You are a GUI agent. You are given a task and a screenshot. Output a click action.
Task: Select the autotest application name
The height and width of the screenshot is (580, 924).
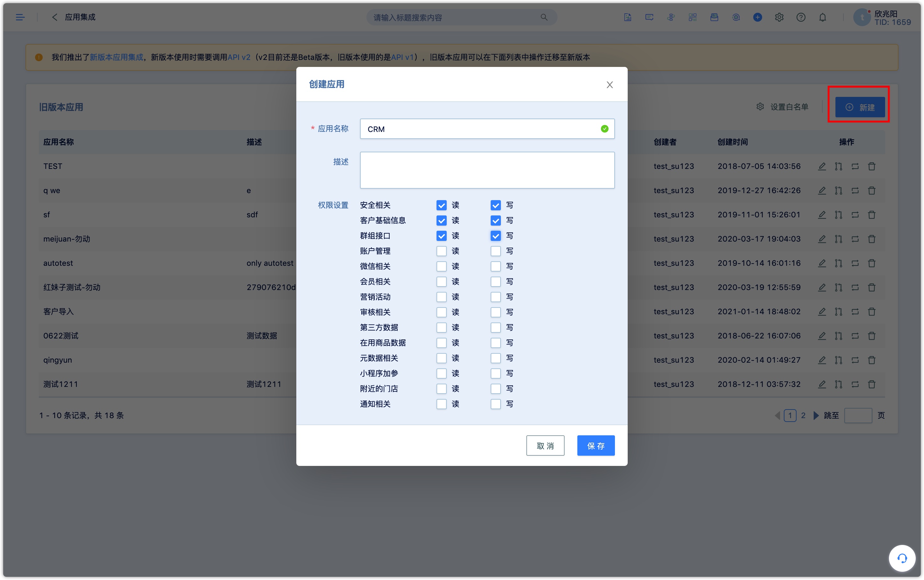[58, 263]
